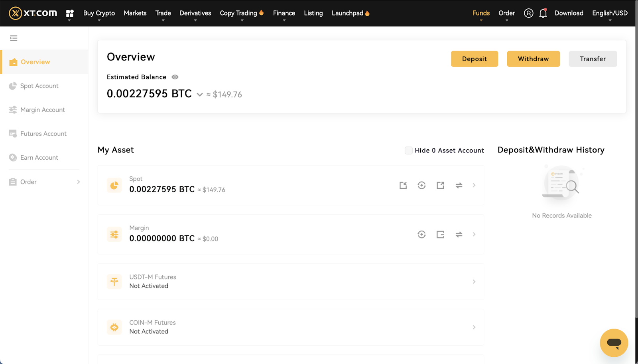This screenshot has width=638, height=364.
Task: Select Spot Account in sidebar
Action: (x=39, y=86)
